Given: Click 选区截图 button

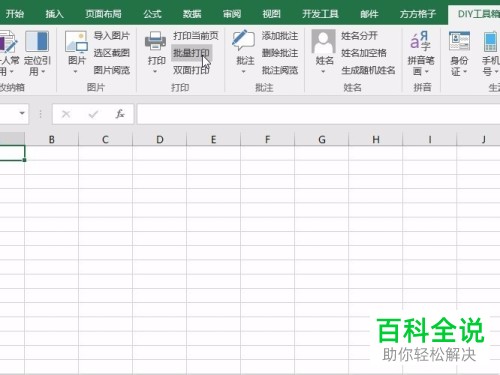Looking at the screenshot, I should [x=112, y=53].
